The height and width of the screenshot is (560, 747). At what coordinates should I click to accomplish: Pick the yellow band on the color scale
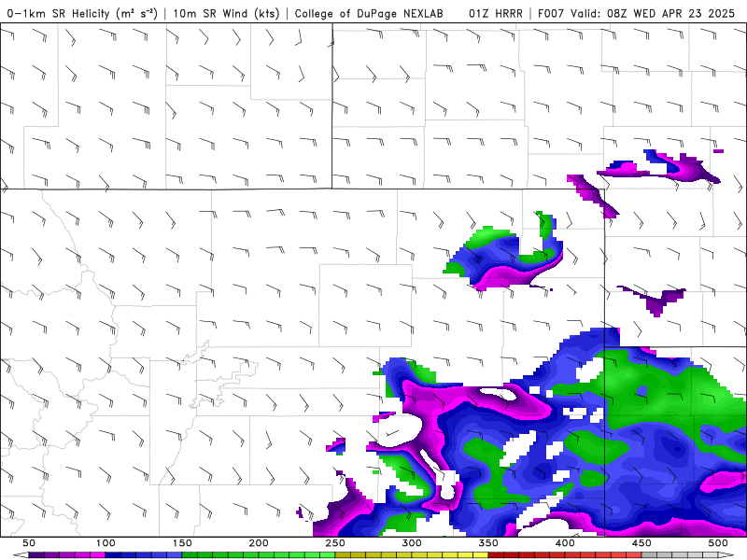tap(412, 555)
